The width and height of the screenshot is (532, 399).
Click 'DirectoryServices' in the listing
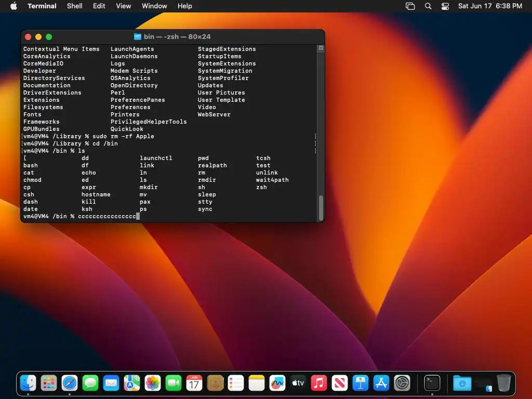(x=54, y=78)
